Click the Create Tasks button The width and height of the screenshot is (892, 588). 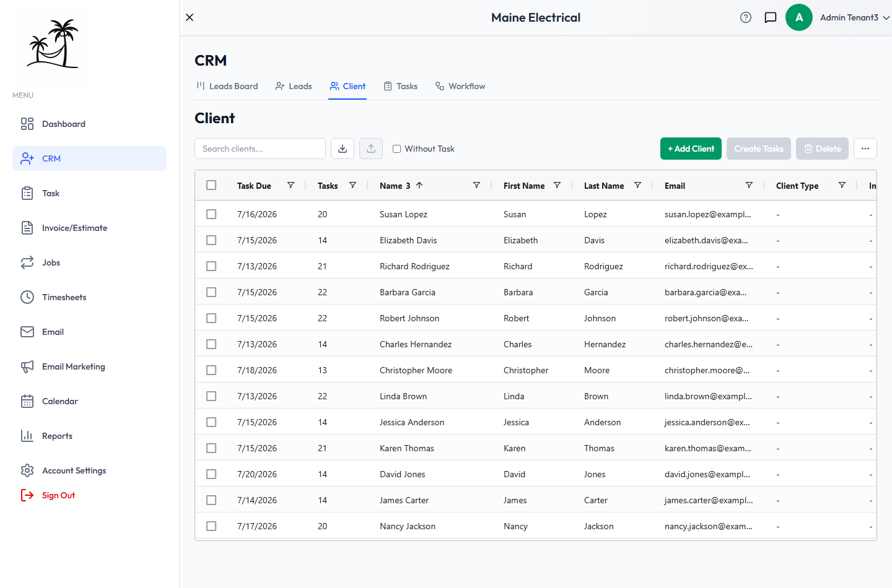click(x=759, y=149)
